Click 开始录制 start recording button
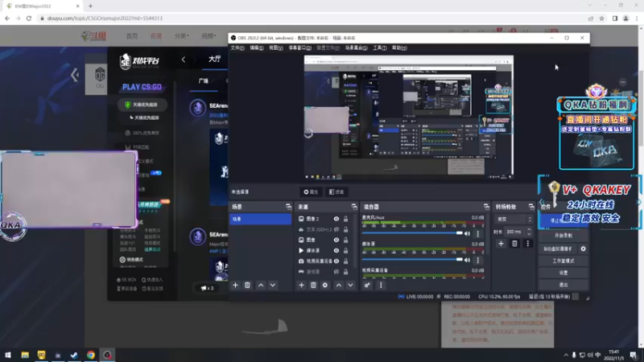This screenshot has width=644, height=362. click(563, 236)
